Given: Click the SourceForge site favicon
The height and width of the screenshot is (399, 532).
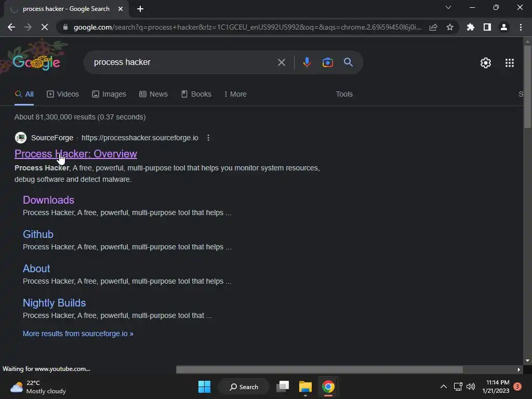Looking at the screenshot, I should pyautogui.click(x=21, y=138).
